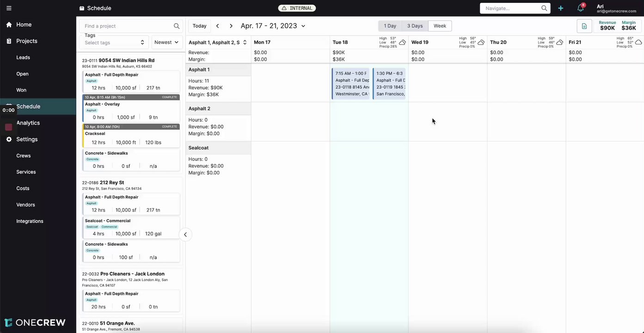Switch to 1 Day view
644x333 pixels.
390,26
